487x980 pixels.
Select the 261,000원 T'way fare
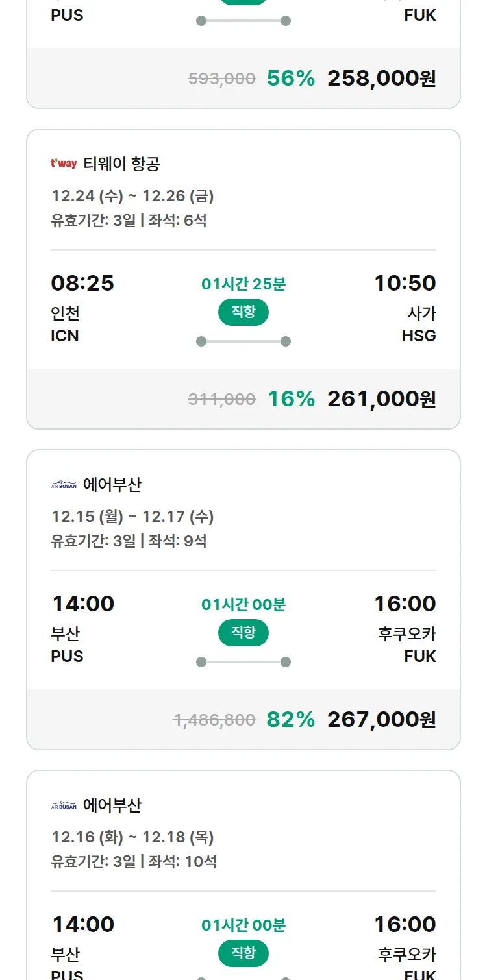pyautogui.click(x=381, y=399)
